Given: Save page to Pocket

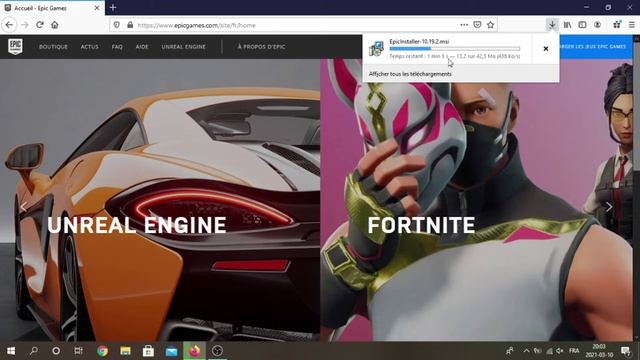Looking at the screenshot, I should point(477,25).
